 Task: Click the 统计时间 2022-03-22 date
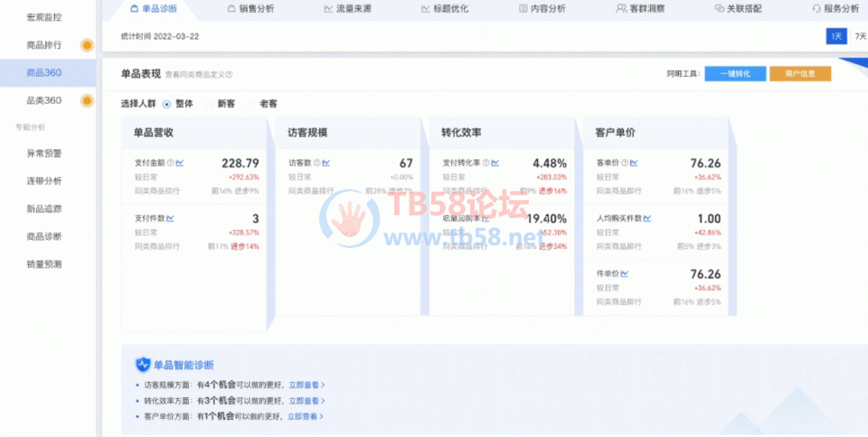coord(160,36)
